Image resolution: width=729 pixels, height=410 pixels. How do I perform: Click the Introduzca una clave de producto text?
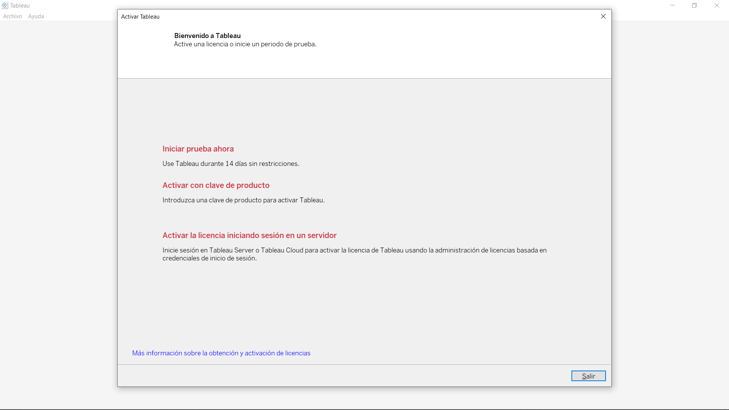click(243, 200)
